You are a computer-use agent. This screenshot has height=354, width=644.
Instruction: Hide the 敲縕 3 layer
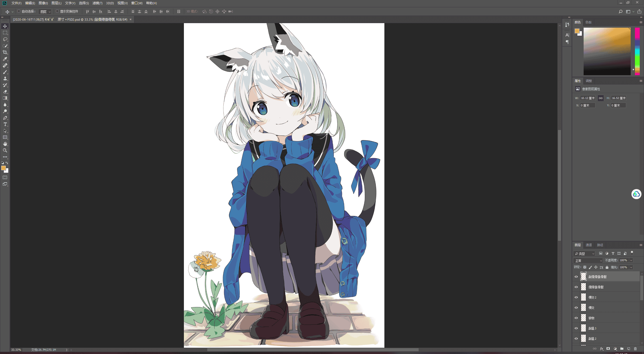[x=576, y=328]
